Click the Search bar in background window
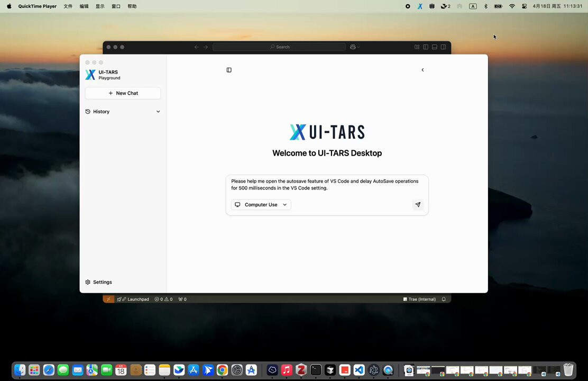The width and height of the screenshot is (588, 381). [x=279, y=47]
